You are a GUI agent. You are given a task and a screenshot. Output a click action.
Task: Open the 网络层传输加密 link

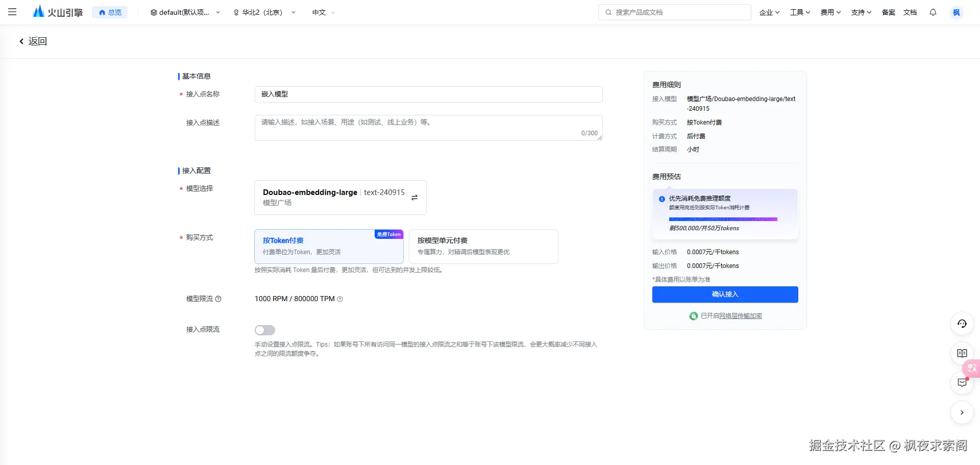pos(740,316)
